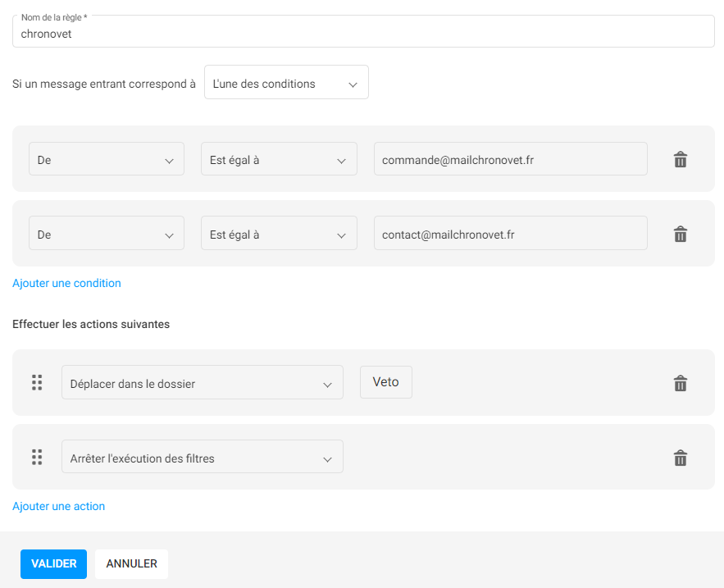Viewport: 724px width, 588px height.
Task: Edit the commande@mailchronovet.fr value field
Action: pyautogui.click(x=511, y=159)
